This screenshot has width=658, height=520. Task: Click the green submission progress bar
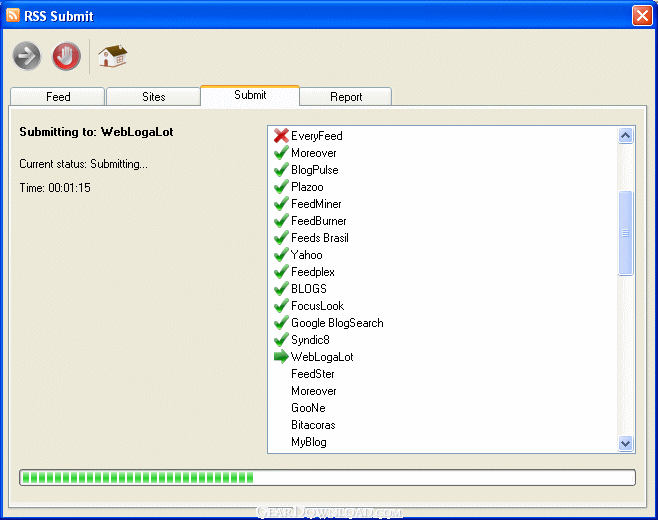click(327, 478)
